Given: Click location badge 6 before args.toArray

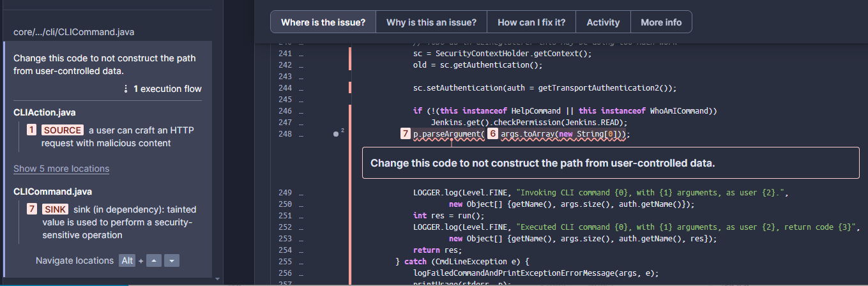Looking at the screenshot, I should (492, 134).
